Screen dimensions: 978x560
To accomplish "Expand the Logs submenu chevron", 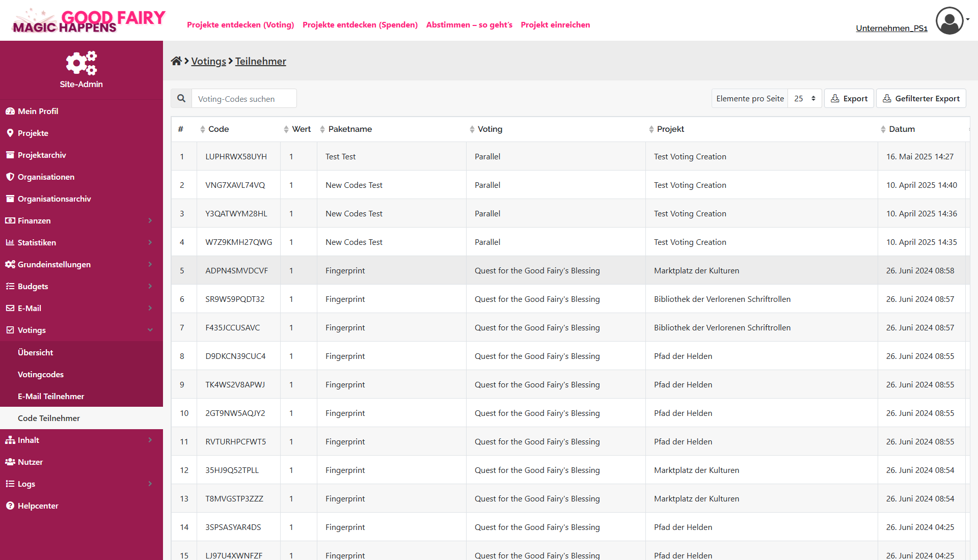I will [x=150, y=484].
